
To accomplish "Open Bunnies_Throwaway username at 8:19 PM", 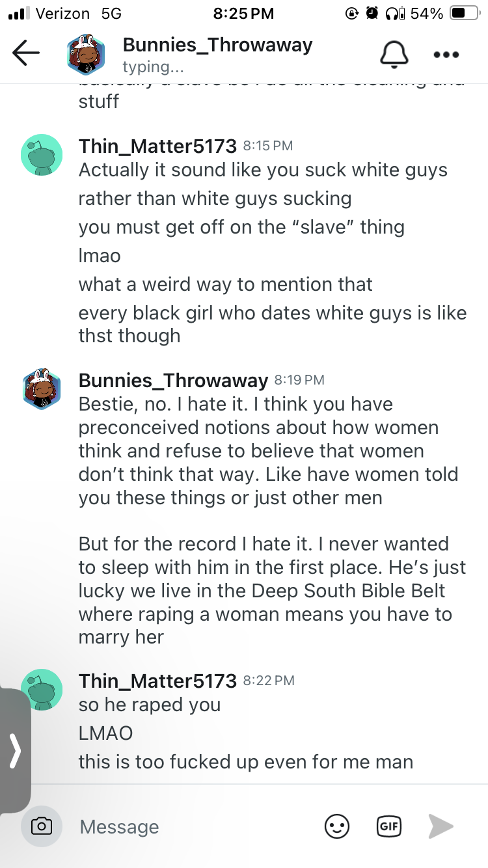I will click(x=173, y=380).
